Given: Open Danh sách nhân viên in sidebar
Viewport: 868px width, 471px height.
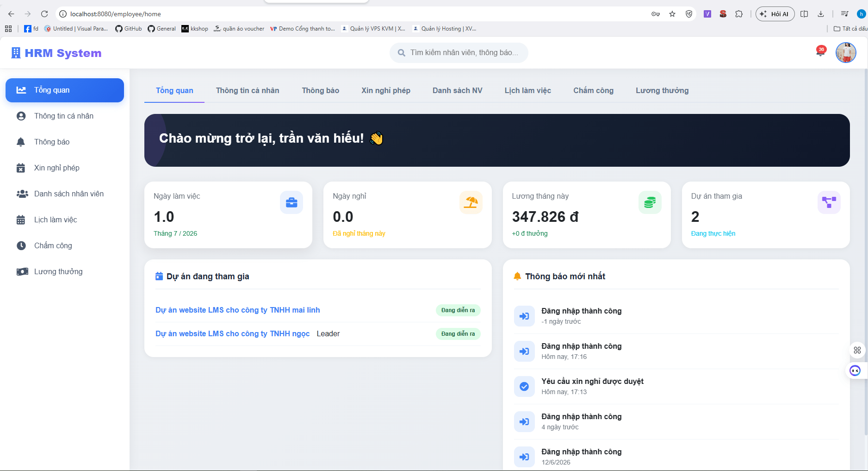Looking at the screenshot, I should (65, 194).
